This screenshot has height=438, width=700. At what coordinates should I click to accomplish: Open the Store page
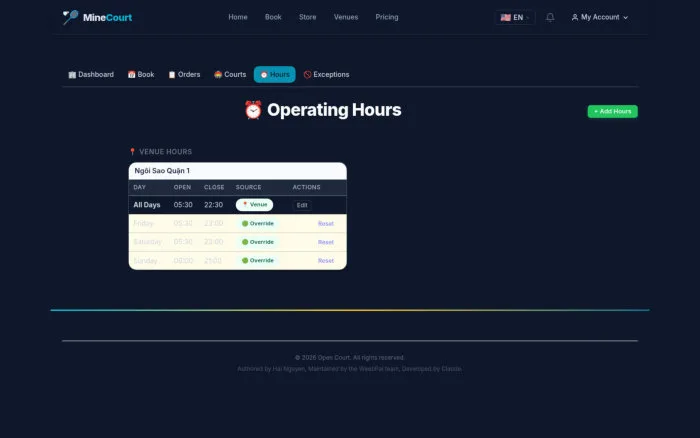coord(308,17)
